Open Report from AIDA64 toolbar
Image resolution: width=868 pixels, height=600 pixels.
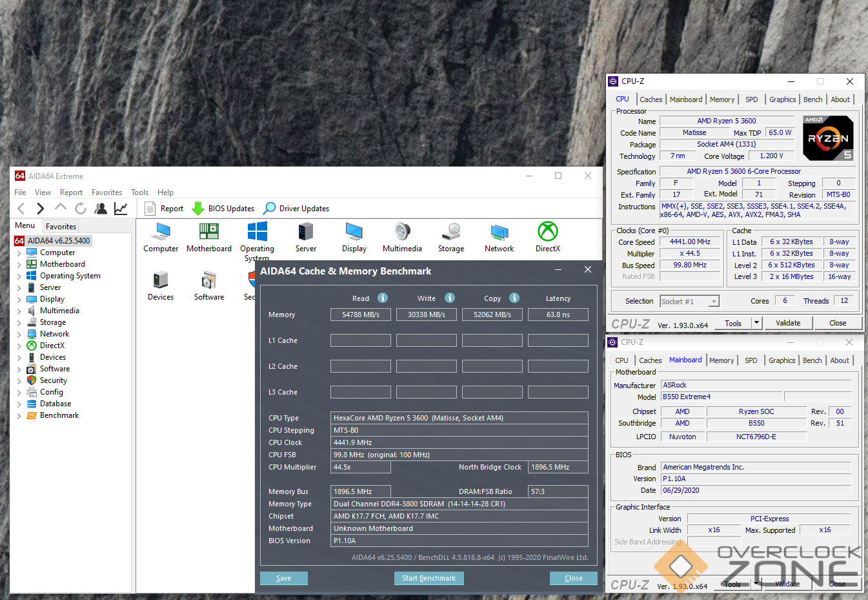164,208
